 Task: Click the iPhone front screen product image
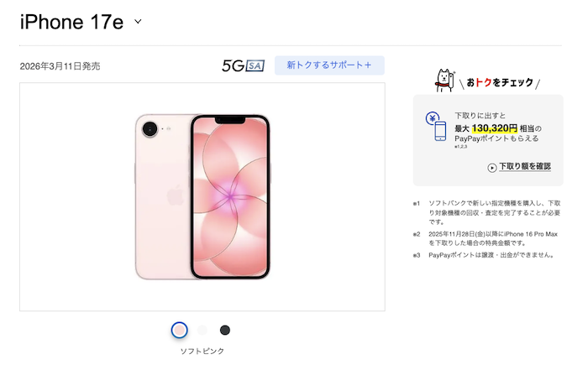pos(230,197)
